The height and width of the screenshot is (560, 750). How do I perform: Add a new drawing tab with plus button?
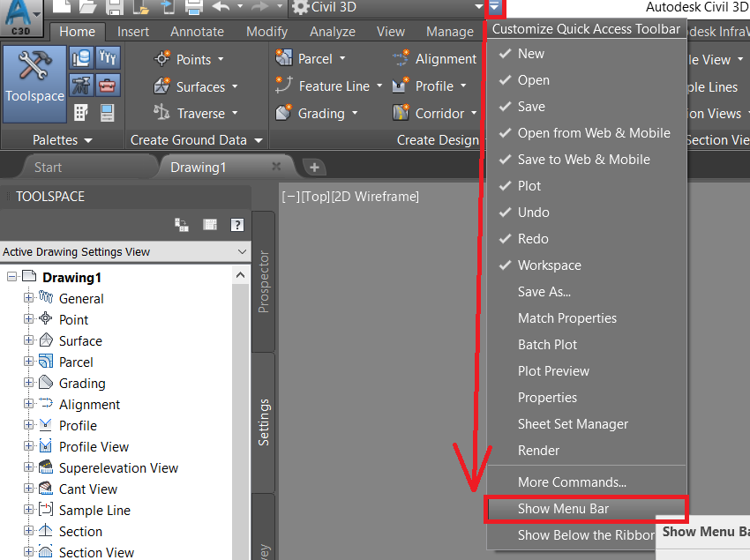click(314, 168)
